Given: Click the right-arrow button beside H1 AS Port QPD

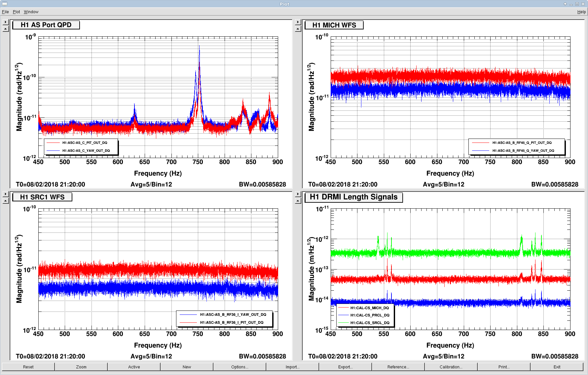Looking at the screenshot, I should click(6, 22).
